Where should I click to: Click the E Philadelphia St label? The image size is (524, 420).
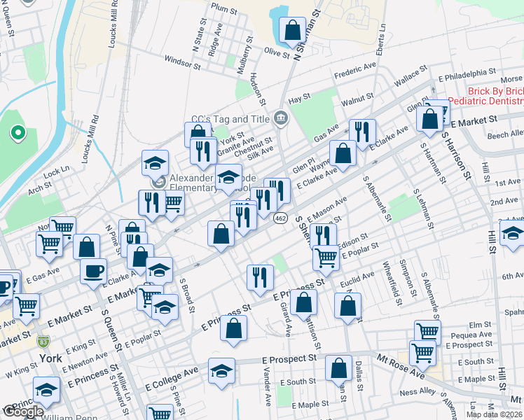point(467,75)
